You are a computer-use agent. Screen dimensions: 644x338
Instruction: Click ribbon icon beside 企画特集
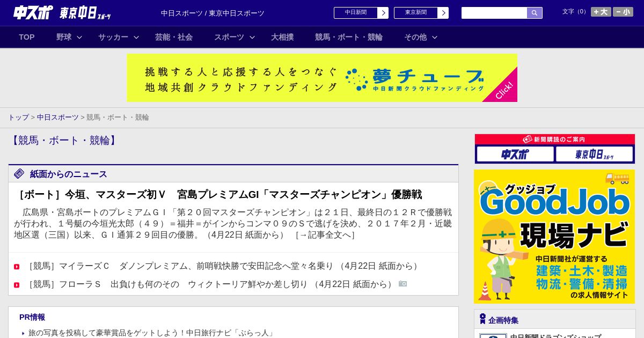click(482, 319)
